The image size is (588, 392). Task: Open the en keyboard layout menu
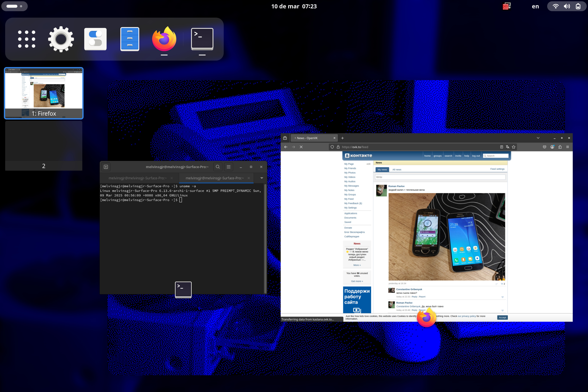(535, 6)
